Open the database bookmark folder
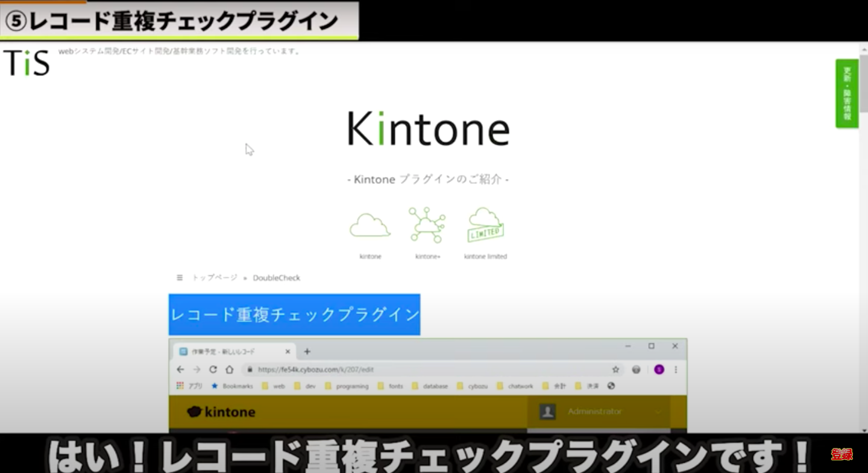The height and width of the screenshot is (473, 868). pos(430,386)
